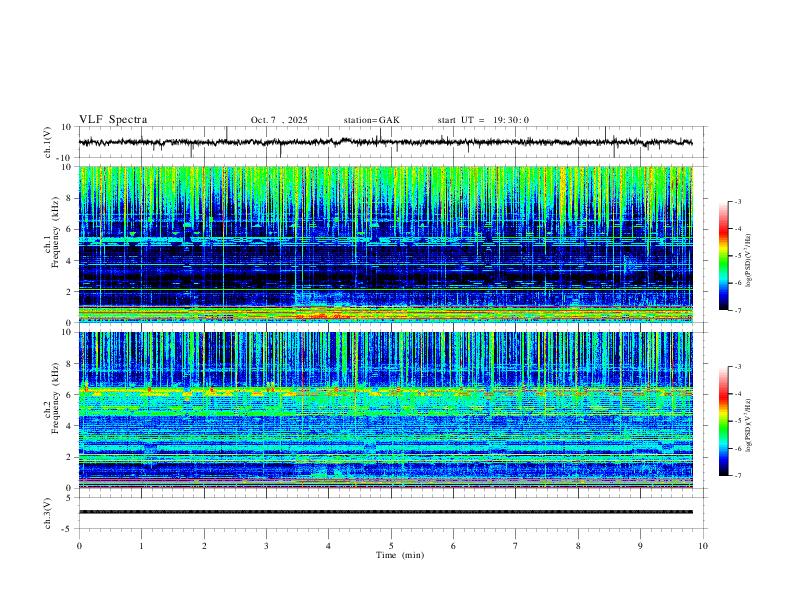Click the "ch.1(V)" waveform axis label
This screenshot has height=612, width=792.
coord(48,142)
